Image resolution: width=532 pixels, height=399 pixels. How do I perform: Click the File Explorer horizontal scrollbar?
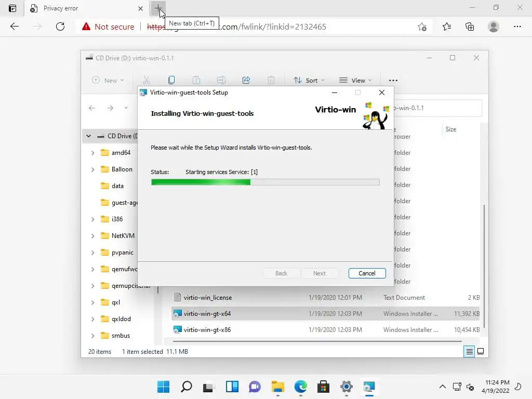(317, 341)
